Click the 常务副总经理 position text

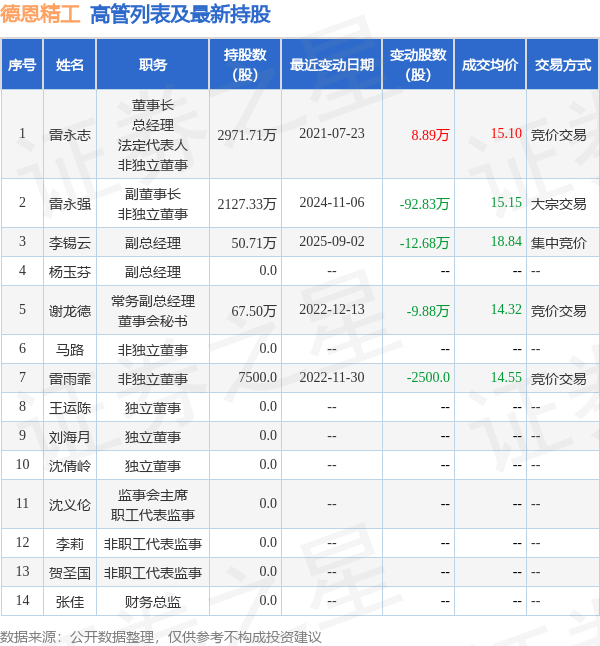(x=153, y=301)
